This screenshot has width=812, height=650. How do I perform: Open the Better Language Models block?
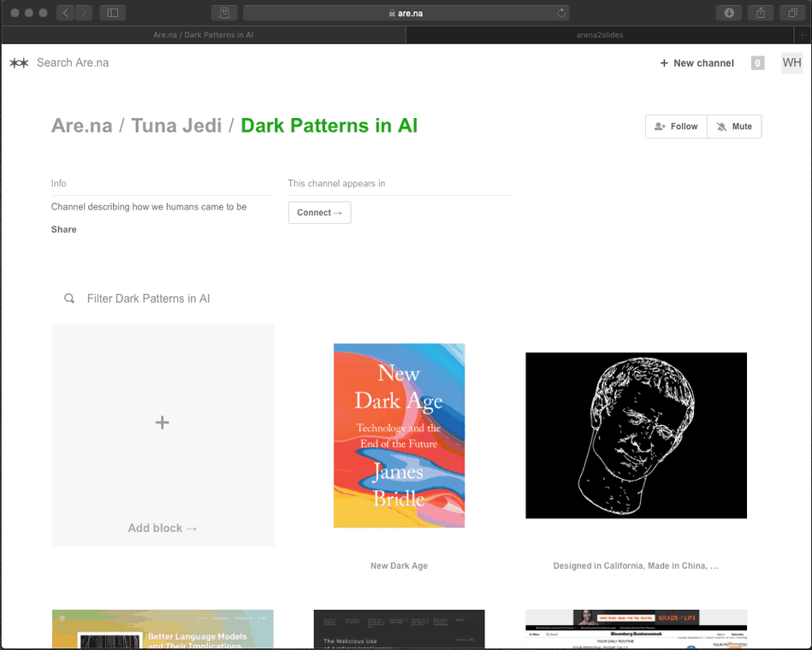pyautogui.click(x=163, y=629)
